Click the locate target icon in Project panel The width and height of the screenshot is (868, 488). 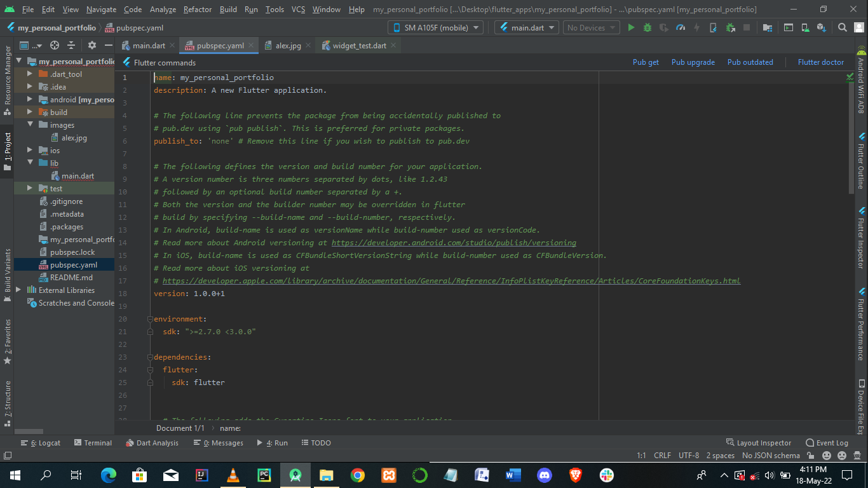pos(55,45)
